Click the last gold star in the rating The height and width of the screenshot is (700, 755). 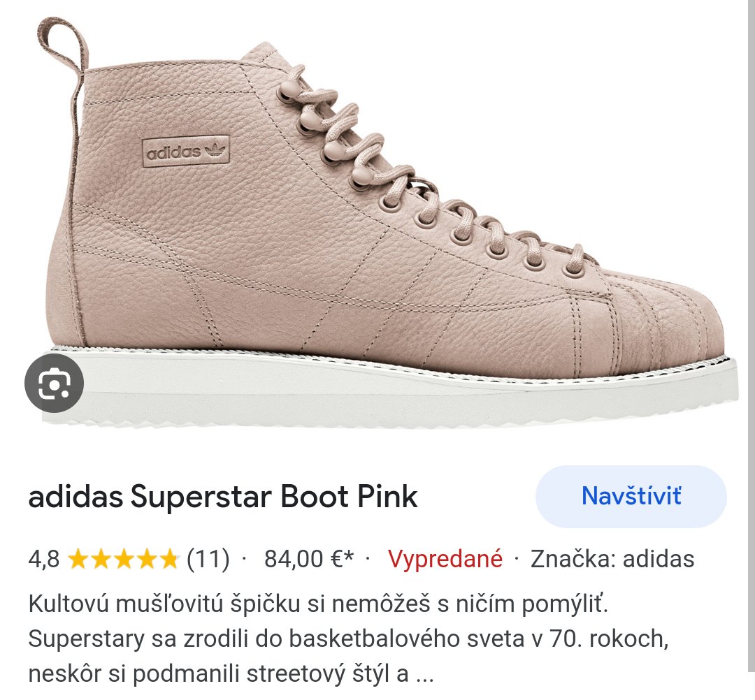(169, 559)
